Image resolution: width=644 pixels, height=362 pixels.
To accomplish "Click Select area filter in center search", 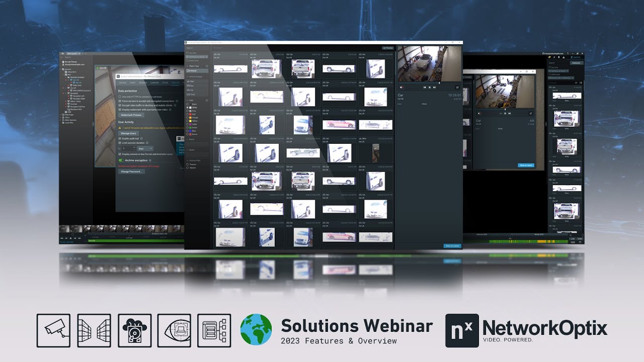I will coord(193,60).
